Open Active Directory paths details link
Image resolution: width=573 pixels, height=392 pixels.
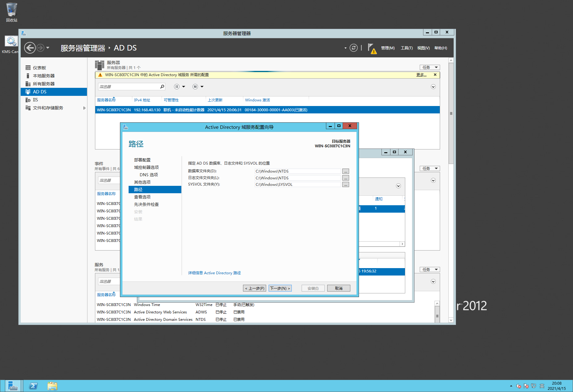214,273
